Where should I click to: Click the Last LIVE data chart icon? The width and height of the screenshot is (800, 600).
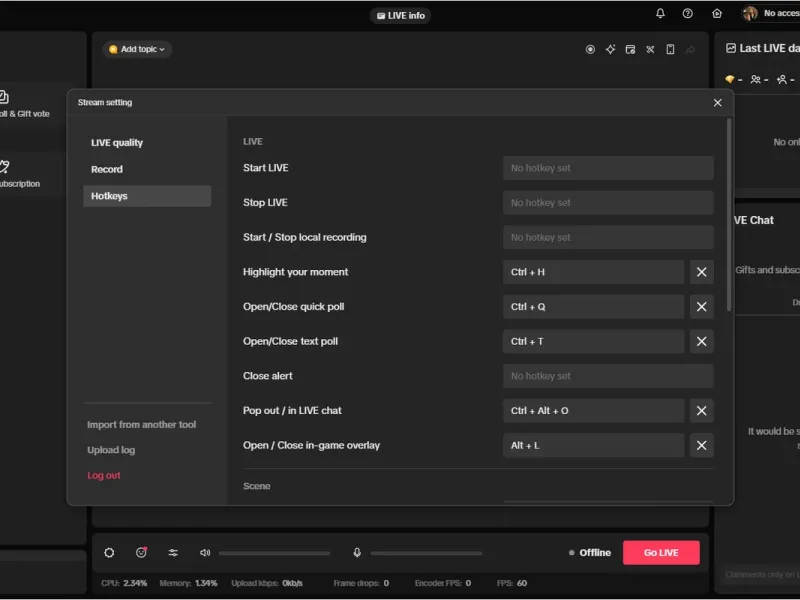coord(731,48)
